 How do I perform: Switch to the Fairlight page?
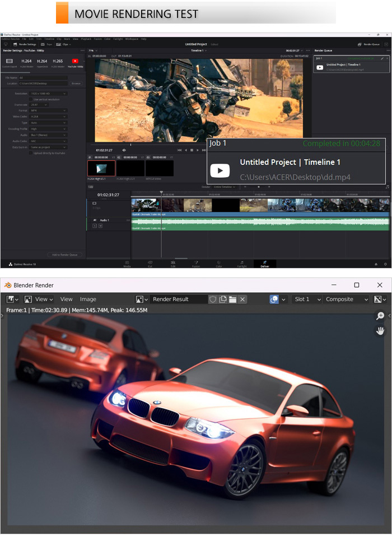(x=242, y=264)
